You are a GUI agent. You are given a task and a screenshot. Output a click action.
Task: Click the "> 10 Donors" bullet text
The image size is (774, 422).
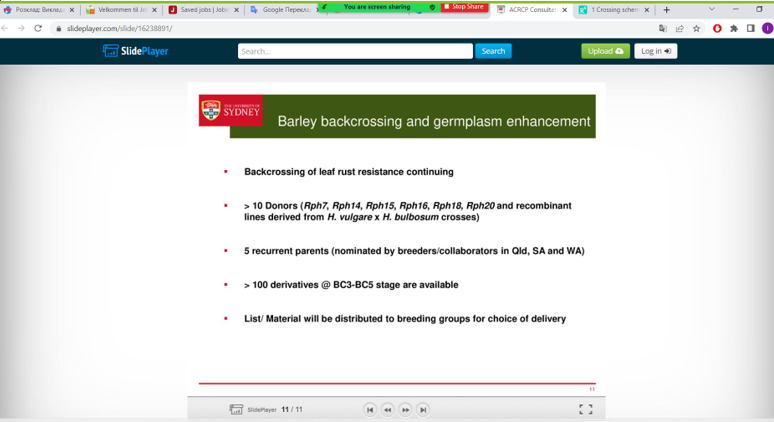point(408,211)
